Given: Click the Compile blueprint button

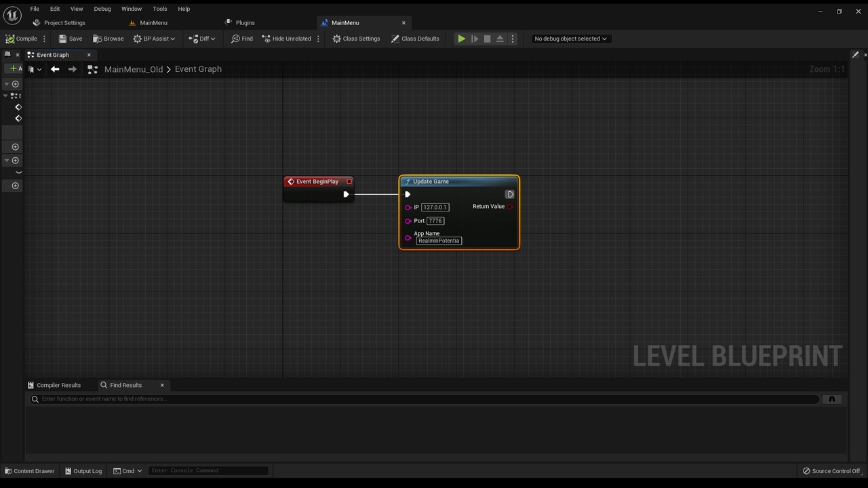Looking at the screenshot, I should (x=21, y=39).
